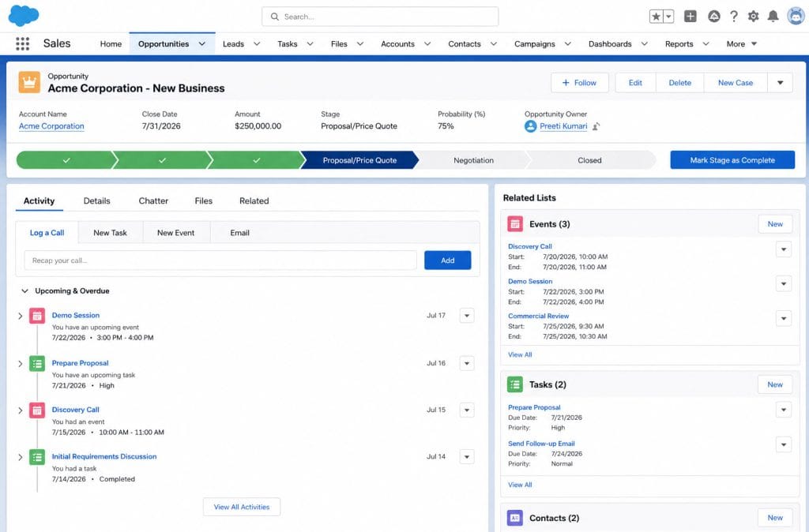
Task: Open the App Launcher grid icon
Action: tap(22, 44)
